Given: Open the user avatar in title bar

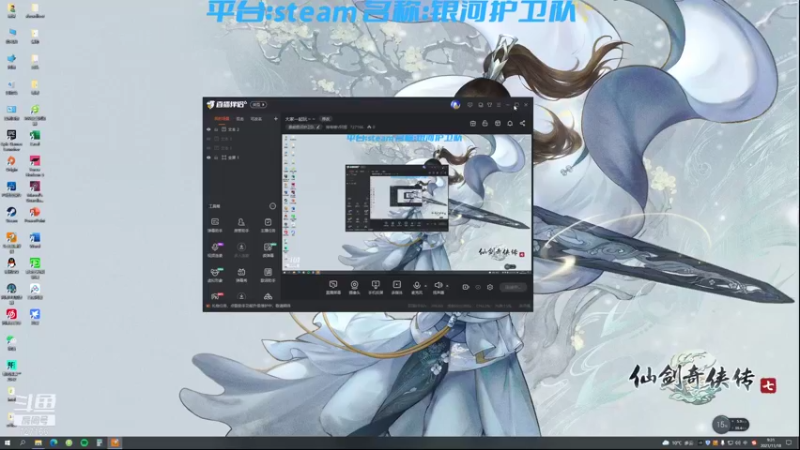Looking at the screenshot, I should (x=455, y=105).
